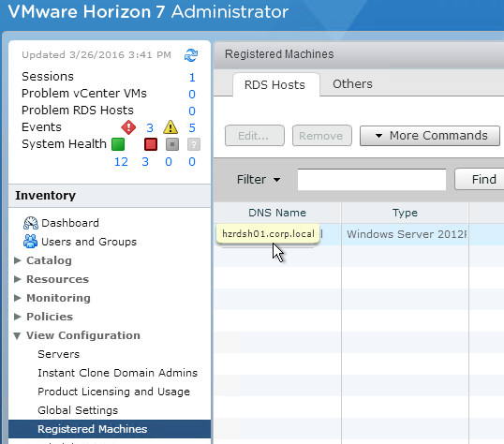Expand the Policies tree section
Screen dimensions: 504x444
pyautogui.click(x=18, y=317)
